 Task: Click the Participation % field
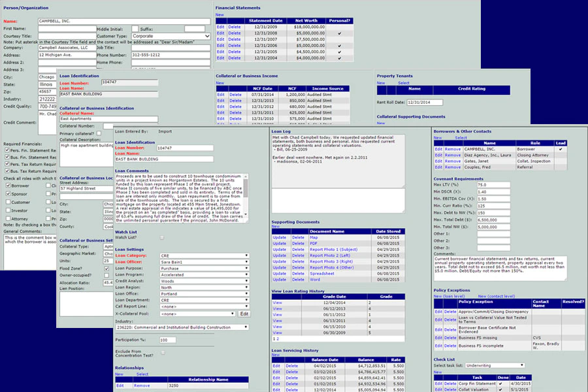click(167, 340)
